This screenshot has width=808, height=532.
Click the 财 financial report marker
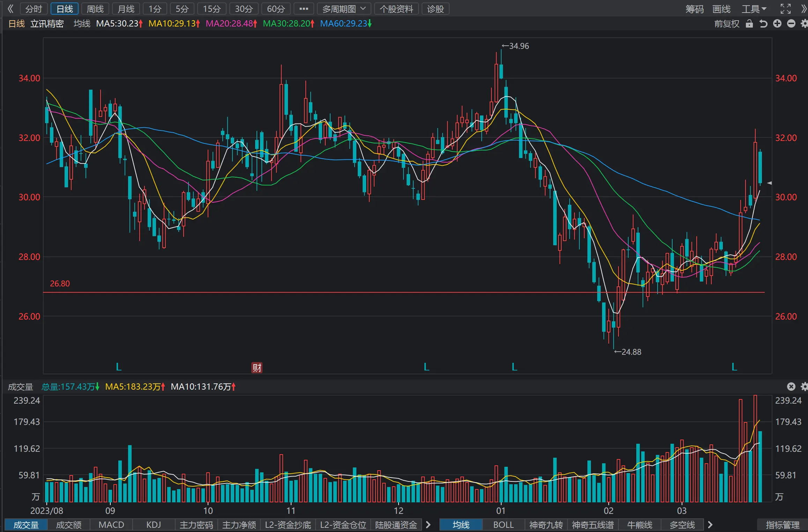[x=257, y=368]
